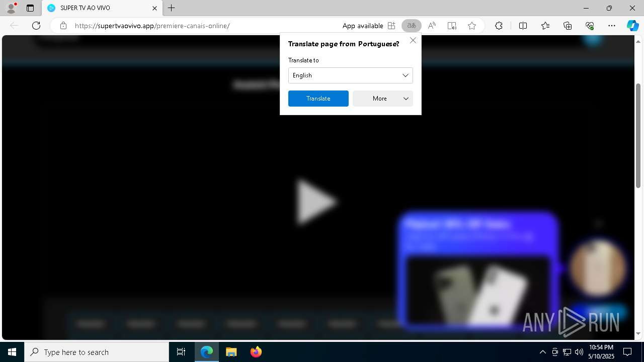This screenshot has height=362, width=644.
Task: Expand the Translate to language dropdown
Action: (351, 75)
